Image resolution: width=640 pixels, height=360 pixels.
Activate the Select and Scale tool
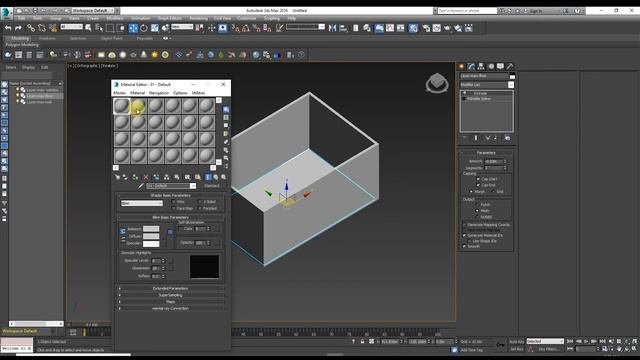click(x=155, y=28)
